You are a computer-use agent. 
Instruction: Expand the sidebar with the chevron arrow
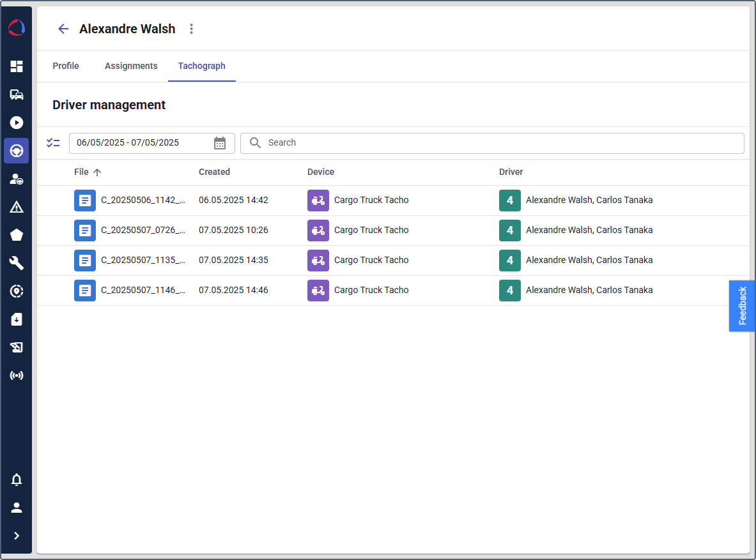[x=17, y=536]
